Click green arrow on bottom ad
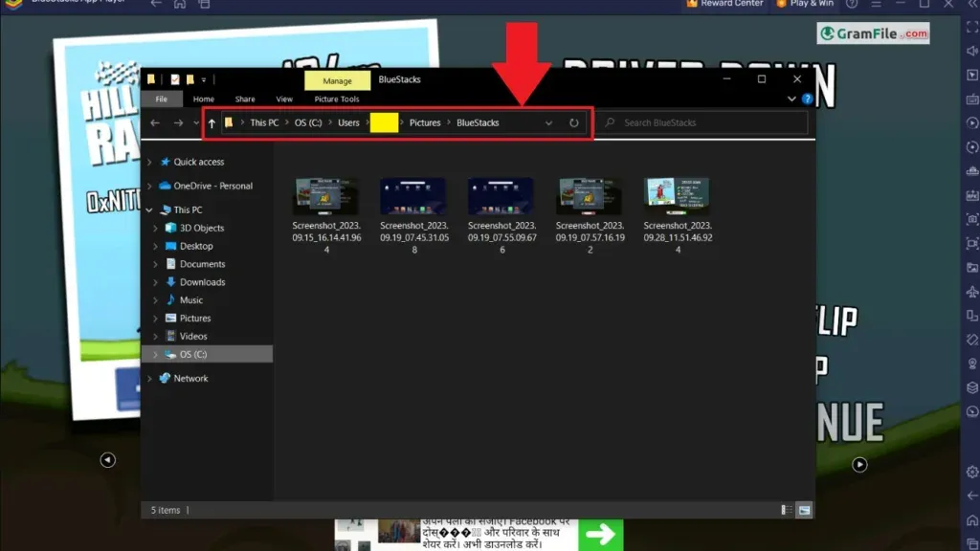Screen dimensions: 980x551 point(601,535)
